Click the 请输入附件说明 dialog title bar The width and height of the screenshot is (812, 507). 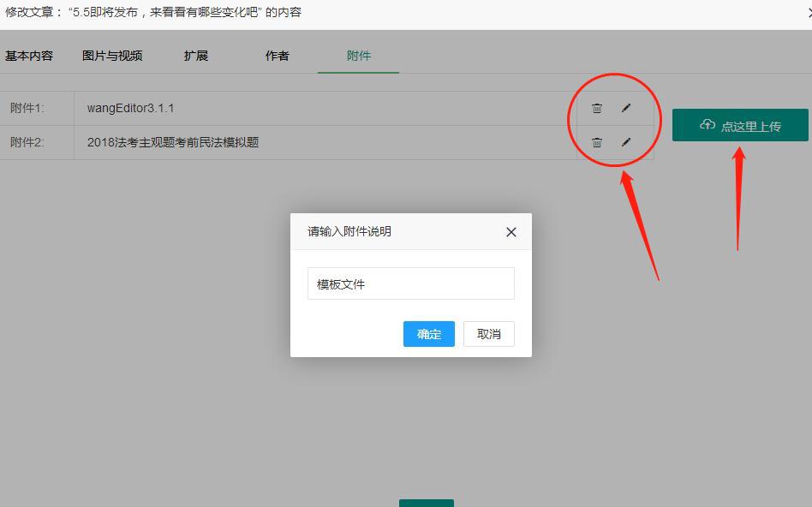[x=394, y=231]
